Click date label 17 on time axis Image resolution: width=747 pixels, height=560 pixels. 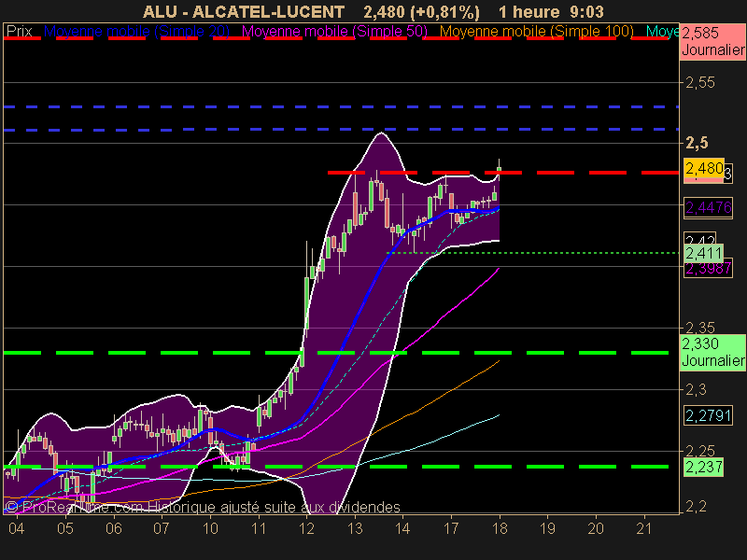point(451,528)
